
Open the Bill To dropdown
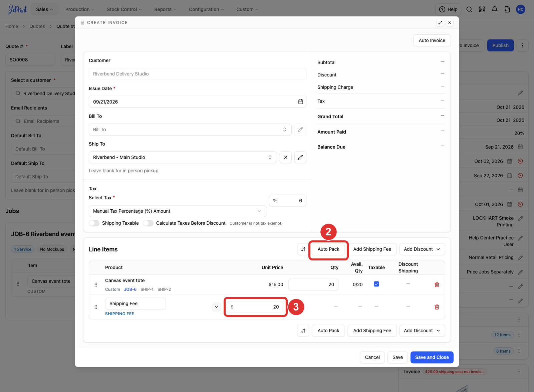190,130
